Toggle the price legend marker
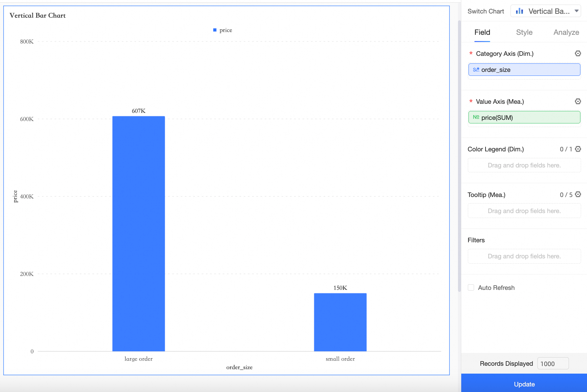587x392 pixels. 215,30
